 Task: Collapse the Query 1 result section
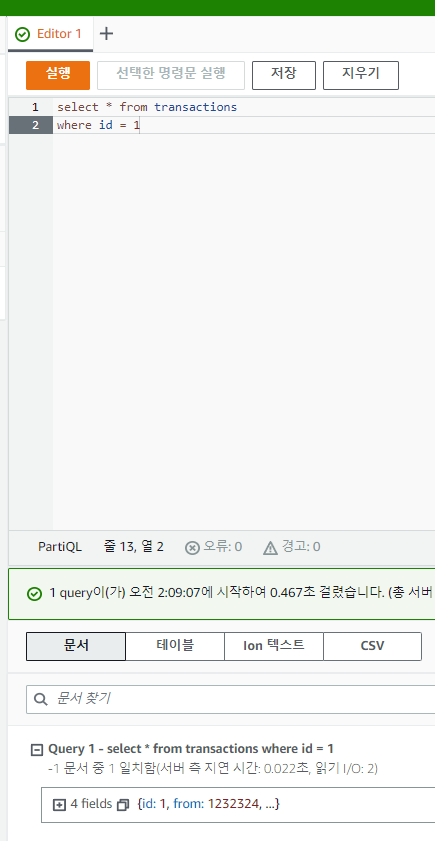pyautogui.click(x=36, y=750)
